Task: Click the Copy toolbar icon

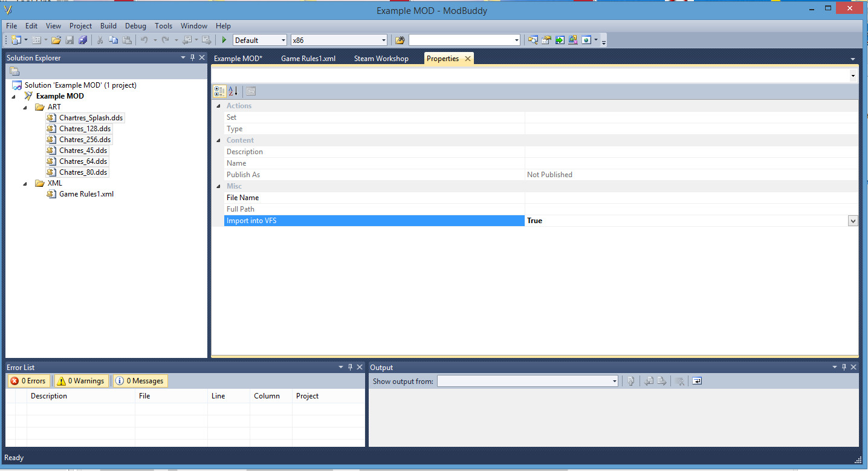Action: coord(114,40)
